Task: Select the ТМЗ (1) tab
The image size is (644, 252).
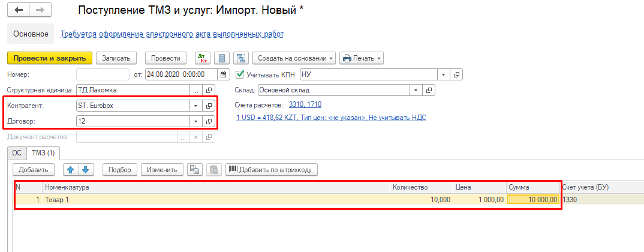Action: pyautogui.click(x=43, y=153)
